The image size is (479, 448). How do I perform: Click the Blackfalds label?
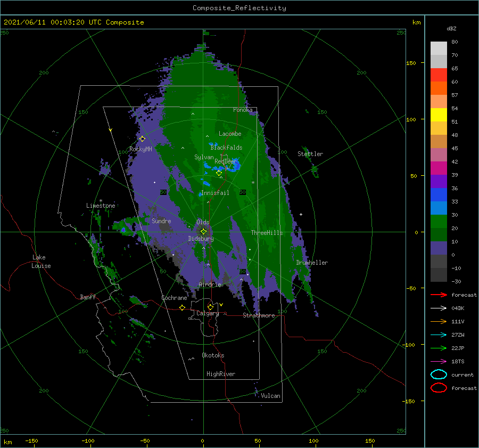(x=226, y=148)
